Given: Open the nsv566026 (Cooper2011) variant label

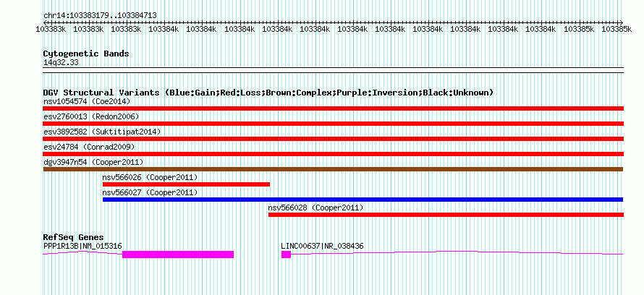Looking at the screenshot, I should click(x=150, y=177).
